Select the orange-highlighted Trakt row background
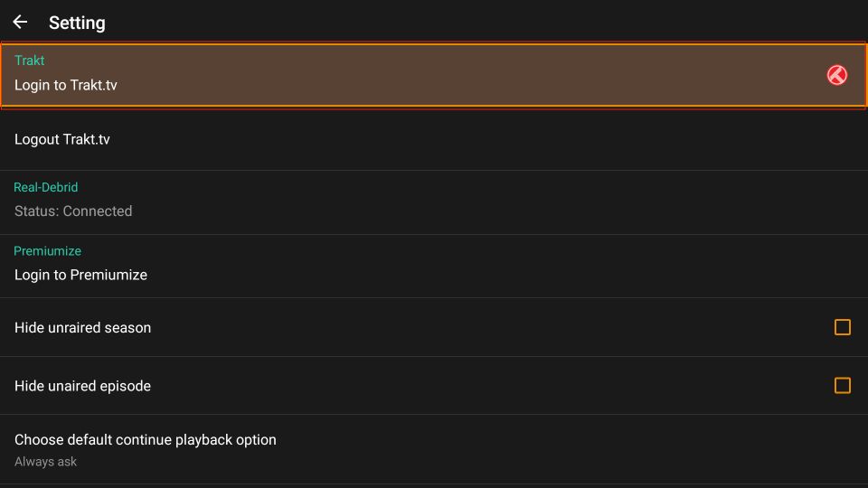This screenshot has height=488, width=868. [x=434, y=75]
